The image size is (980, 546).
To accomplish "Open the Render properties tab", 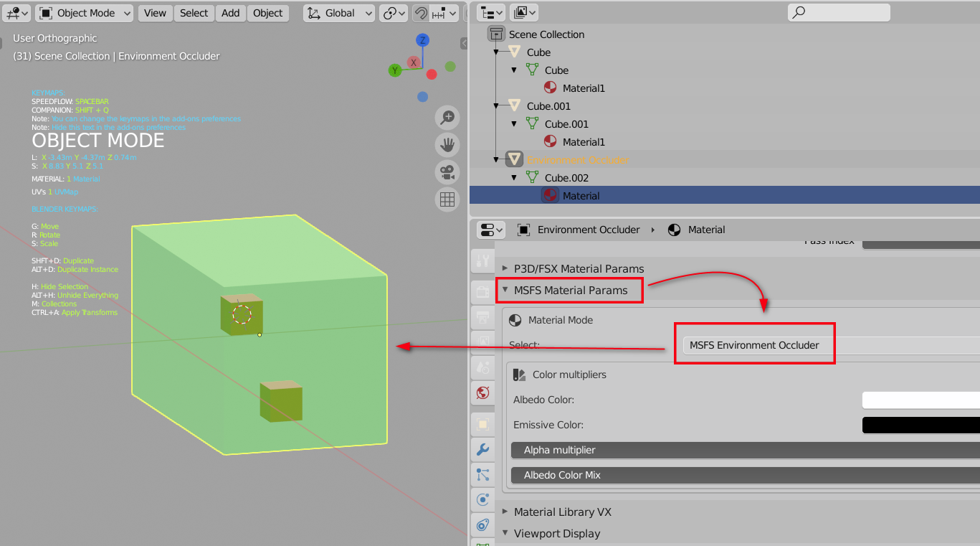I will pyautogui.click(x=483, y=292).
